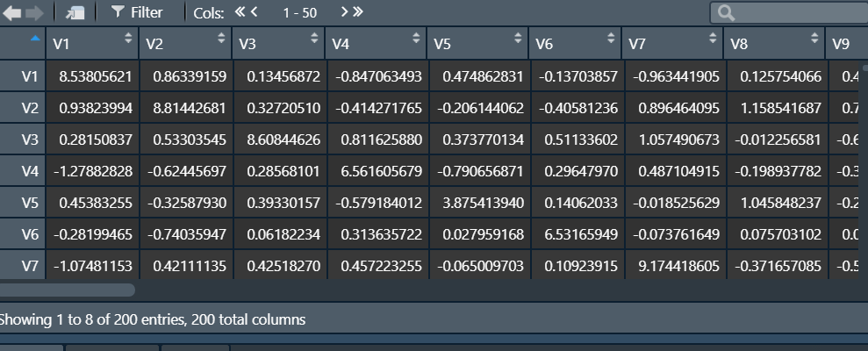Screen dimensions: 868x351
Task: Sort by the V1 column arrows
Action: (x=128, y=39)
